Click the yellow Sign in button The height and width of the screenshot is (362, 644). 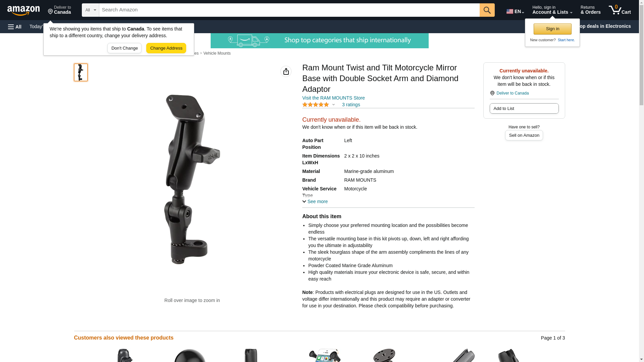point(552,29)
